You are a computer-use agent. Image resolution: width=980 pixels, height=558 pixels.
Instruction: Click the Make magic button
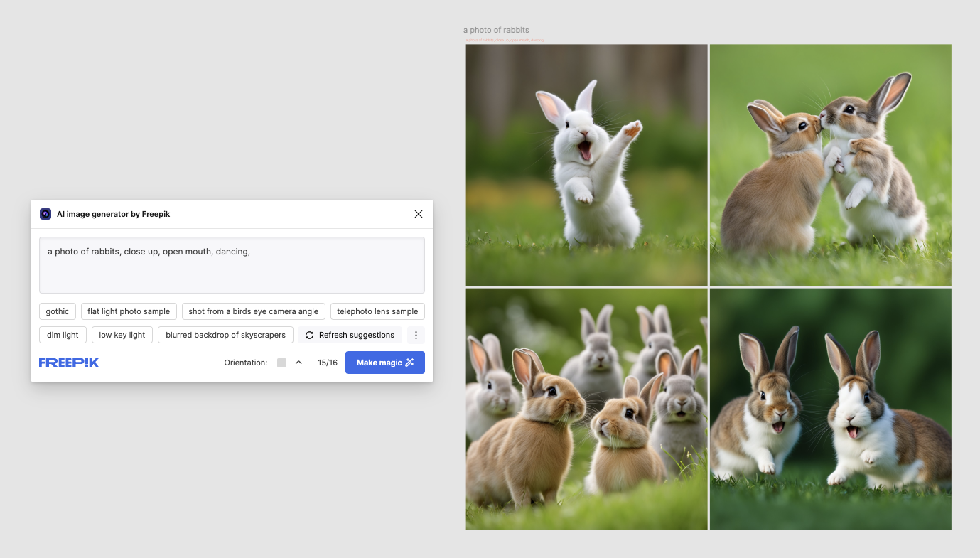pos(384,362)
